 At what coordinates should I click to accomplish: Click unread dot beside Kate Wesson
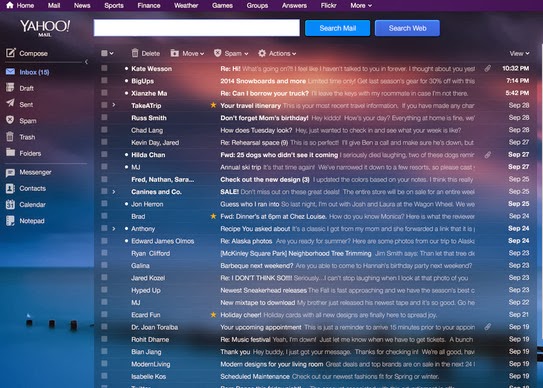(126, 69)
